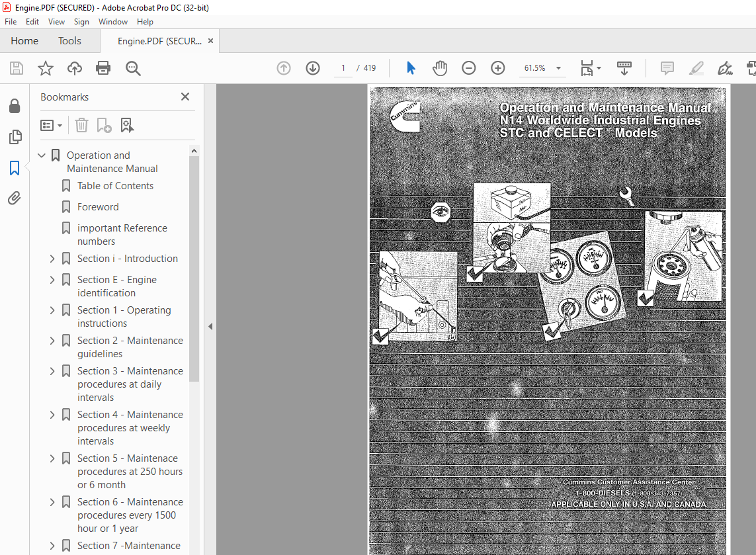Screen dimensions: 756x555
Task: Click the upload to cloud icon
Action: 74,68
